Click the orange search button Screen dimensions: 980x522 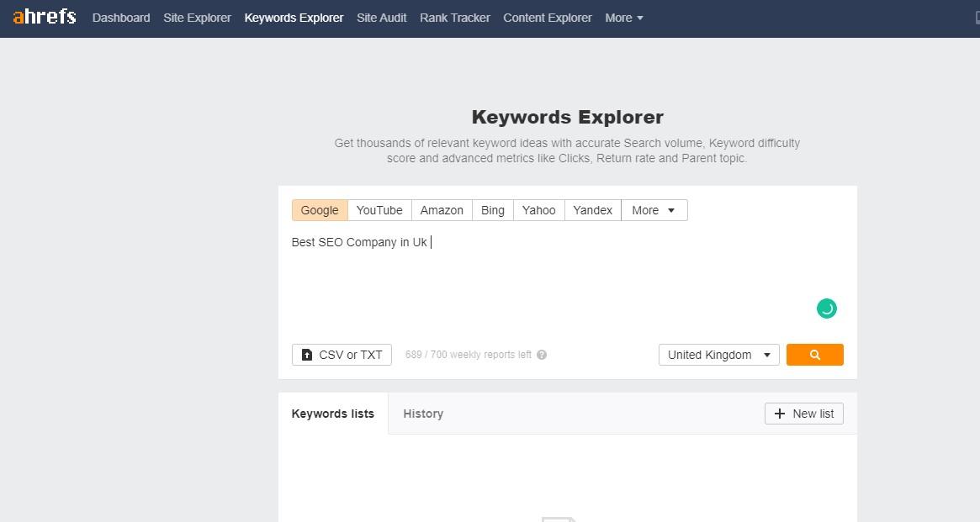click(x=814, y=355)
